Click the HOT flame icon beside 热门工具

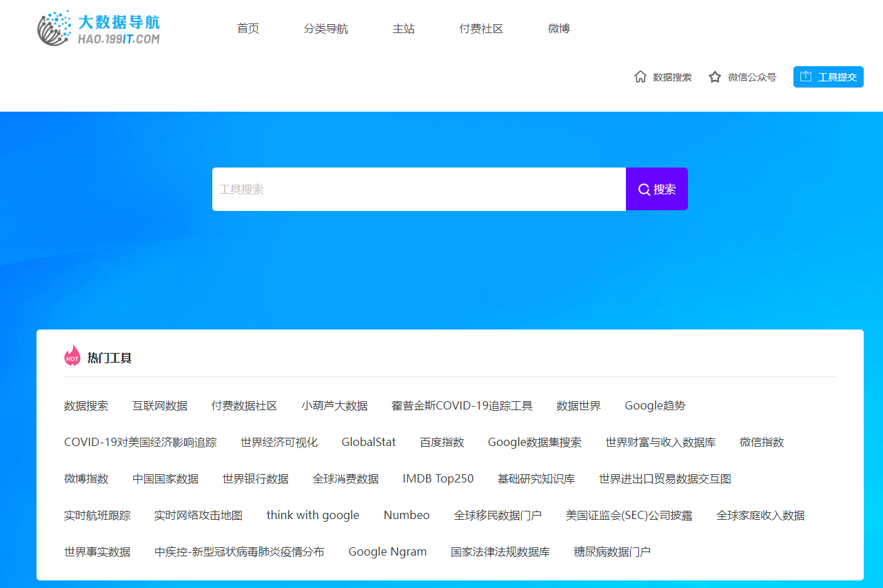click(72, 356)
